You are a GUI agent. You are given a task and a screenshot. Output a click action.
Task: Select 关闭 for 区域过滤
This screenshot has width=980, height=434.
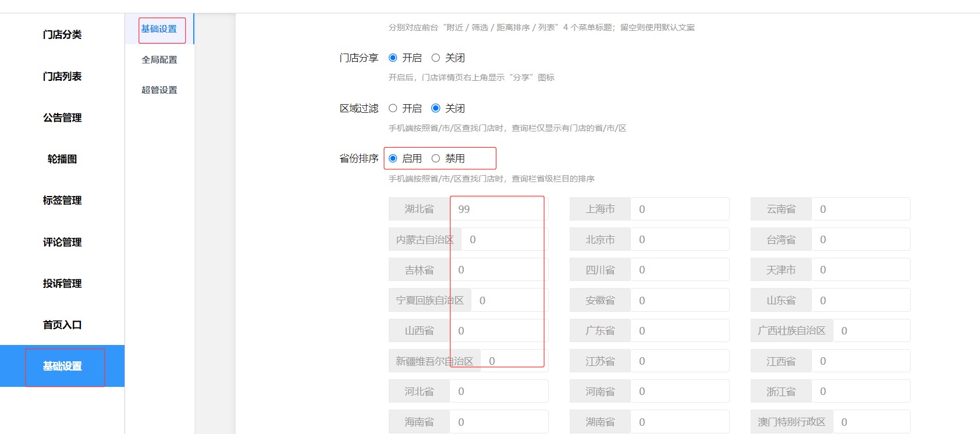[x=435, y=108]
